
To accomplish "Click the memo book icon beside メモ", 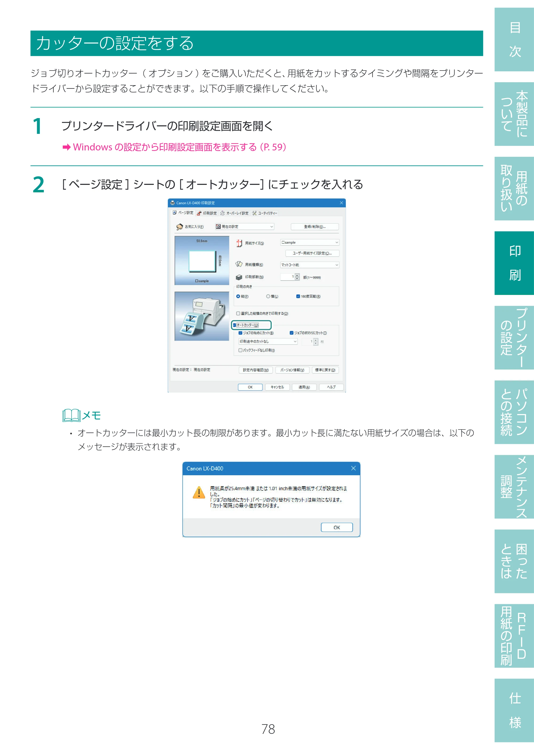I will pos(71,415).
